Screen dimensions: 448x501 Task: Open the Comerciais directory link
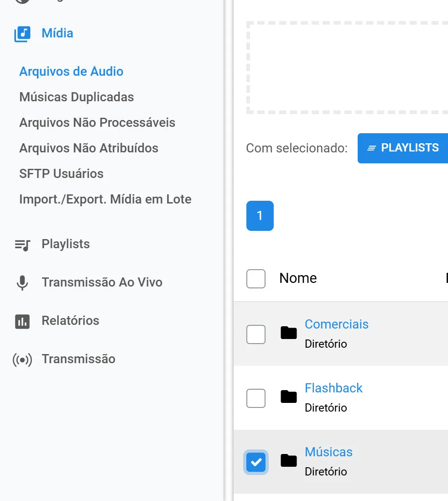click(x=337, y=324)
